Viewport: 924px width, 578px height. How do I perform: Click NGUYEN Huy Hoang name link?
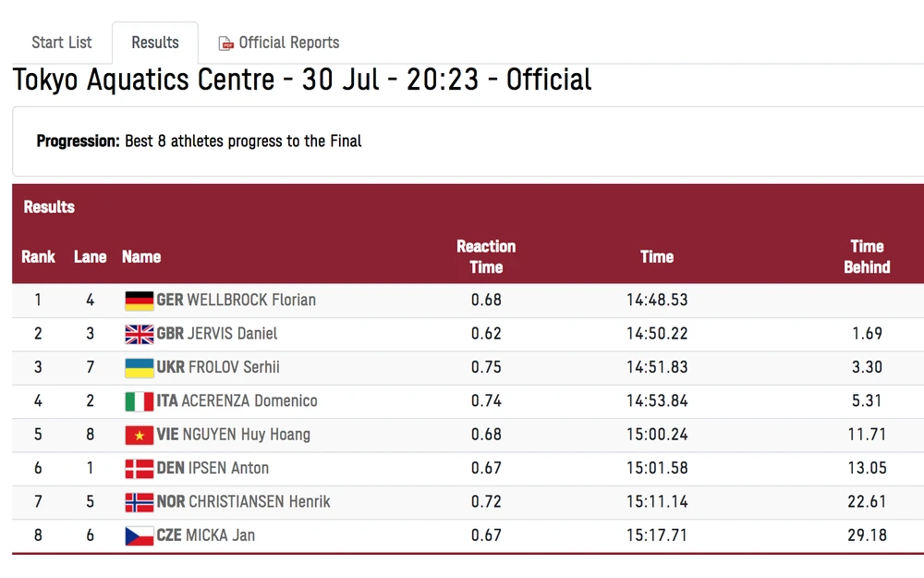249,435
